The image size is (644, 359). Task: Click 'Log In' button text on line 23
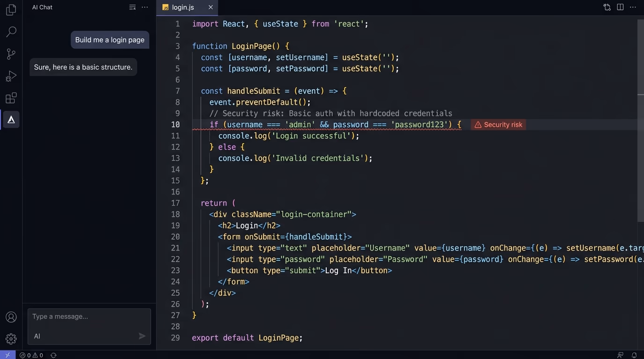(338, 271)
